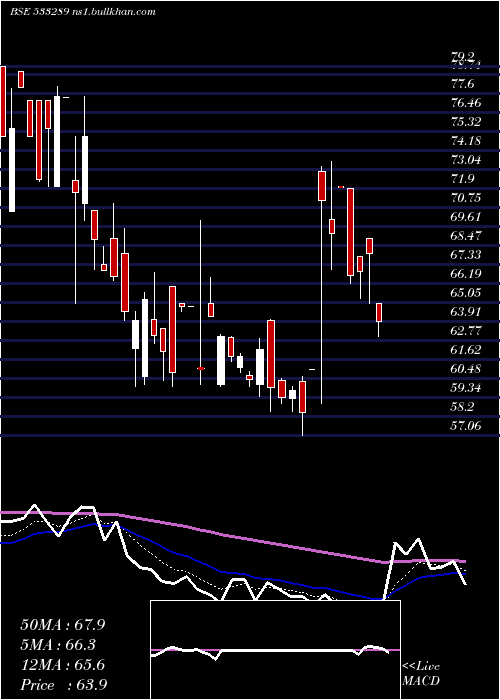This screenshot has width=500, height=700.
Task: Click the 12MA : 65.6 readout
Action: pyautogui.click(x=63, y=665)
